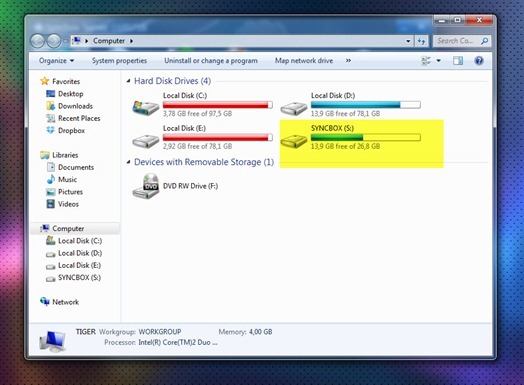The width and height of the screenshot is (524, 385).
Task: Click Uninstall or change a program
Action: 211,60
